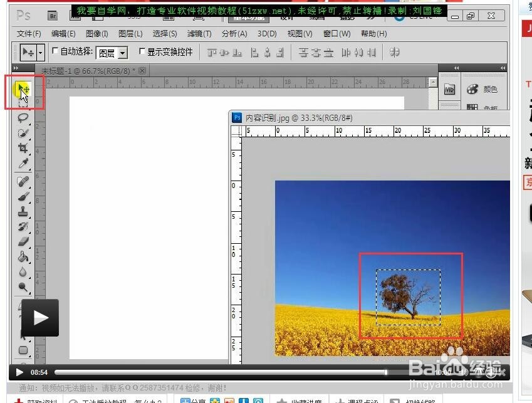532x403 pixels.
Task: Distribute top edges of layers
Action: (x=303, y=53)
